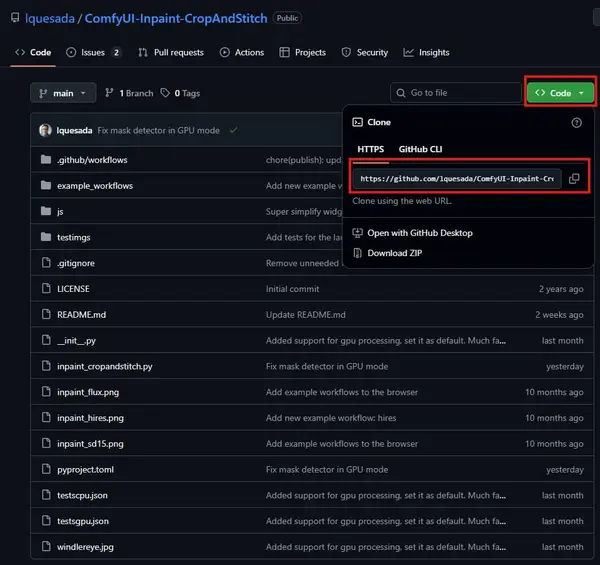Open the Actions tab
600x565 pixels.
tap(242, 52)
